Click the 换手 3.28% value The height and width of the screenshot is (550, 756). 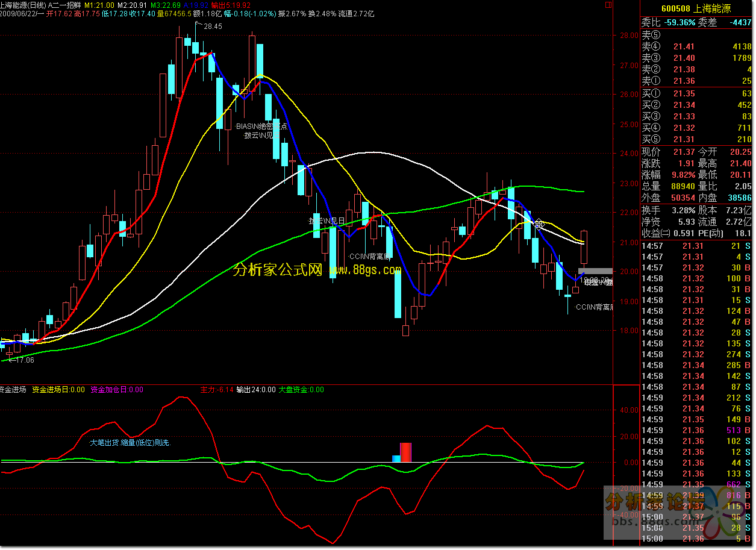(683, 210)
